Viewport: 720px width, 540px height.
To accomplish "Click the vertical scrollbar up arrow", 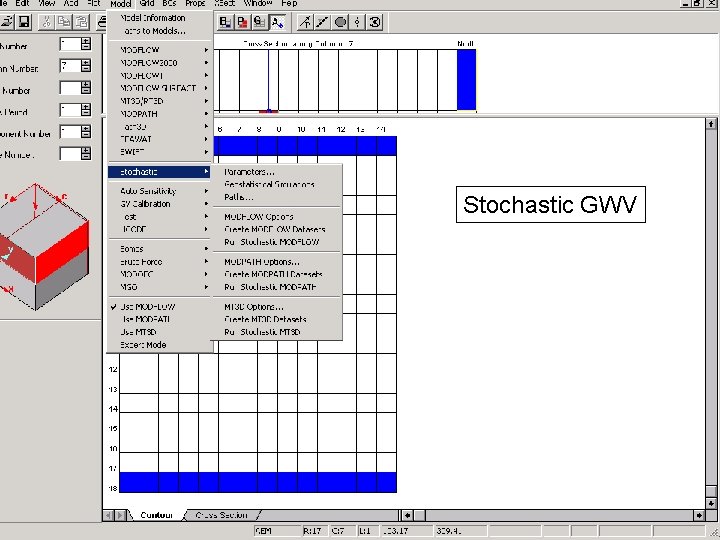I will pyautogui.click(x=711, y=124).
